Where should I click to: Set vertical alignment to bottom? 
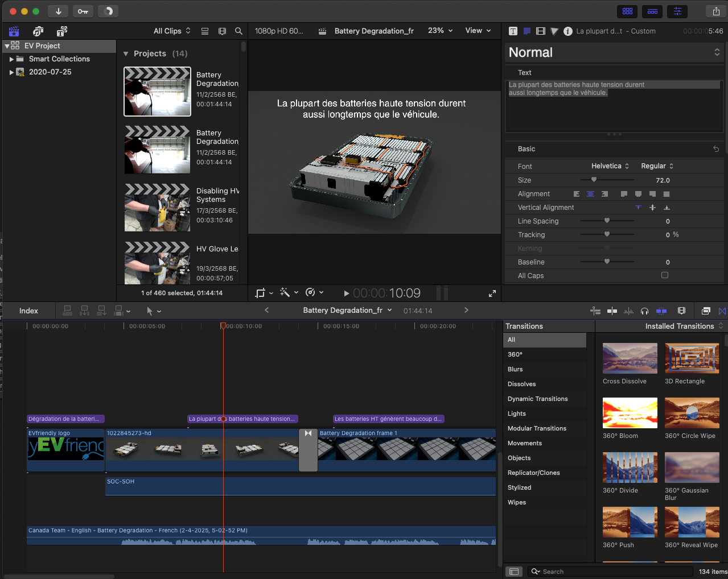pyautogui.click(x=667, y=208)
